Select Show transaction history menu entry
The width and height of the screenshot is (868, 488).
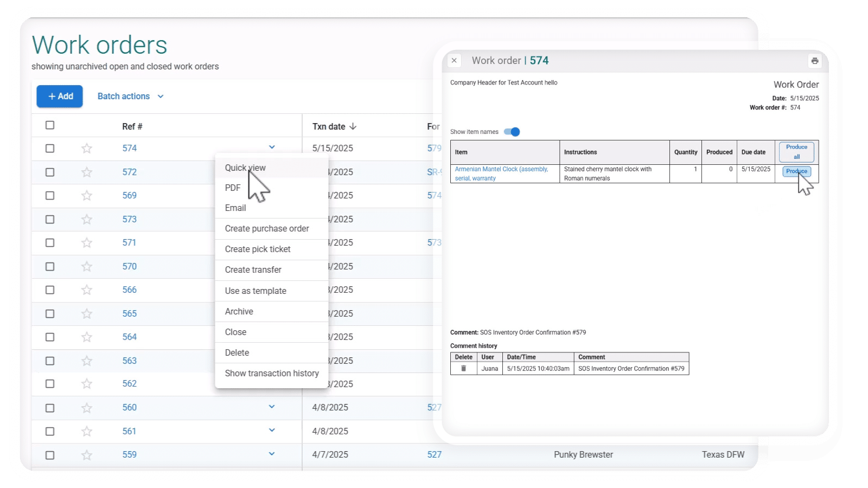[272, 374]
